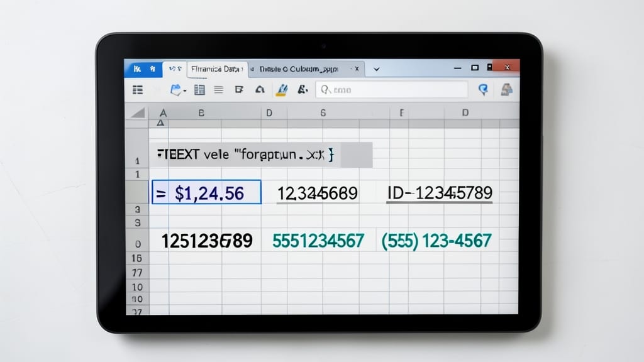
Task: Click the magnifier icon inside the search box
Action: tap(326, 89)
